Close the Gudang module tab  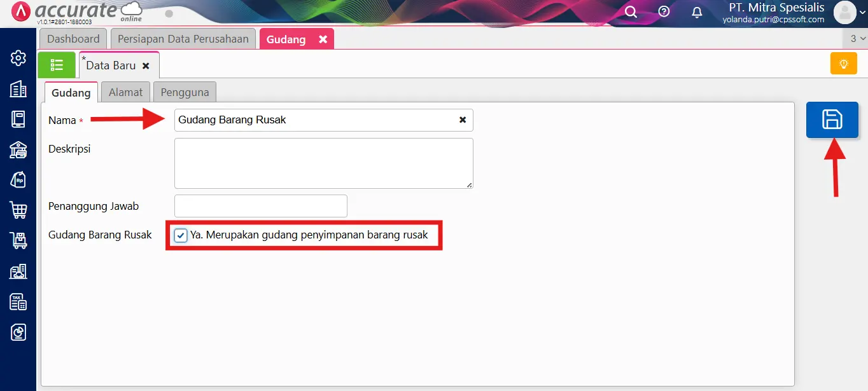323,39
